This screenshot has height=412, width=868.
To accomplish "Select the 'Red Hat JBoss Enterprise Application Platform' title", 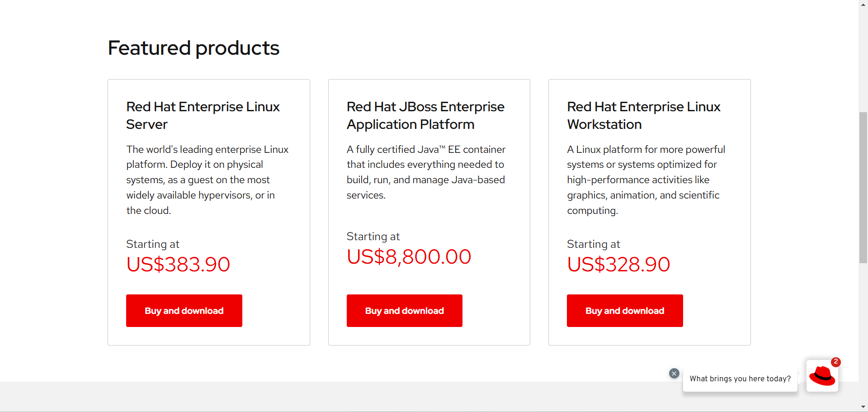I will coord(425,115).
